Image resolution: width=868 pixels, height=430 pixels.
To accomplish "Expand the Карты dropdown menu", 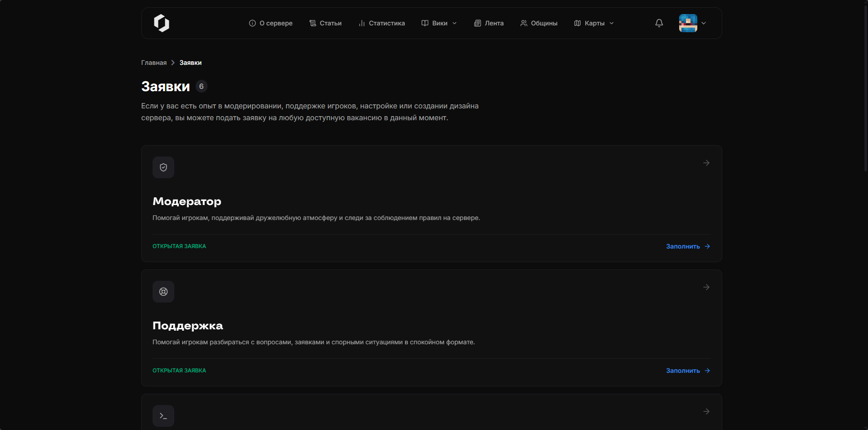I will (594, 23).
